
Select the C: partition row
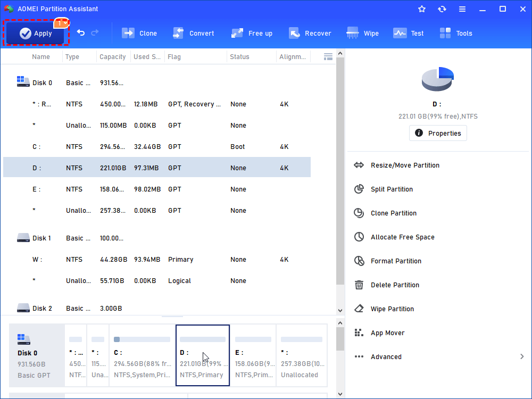pyautogui.click(x=157, y=147)
